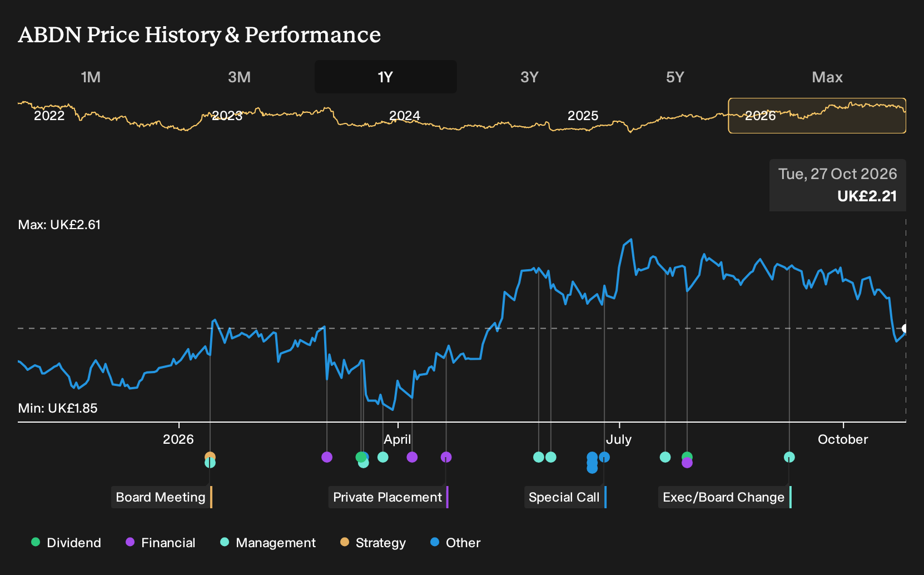Viewport: 924px width, 575px height.
Task: Open the Private Placement event label
Action: point(389,497)
